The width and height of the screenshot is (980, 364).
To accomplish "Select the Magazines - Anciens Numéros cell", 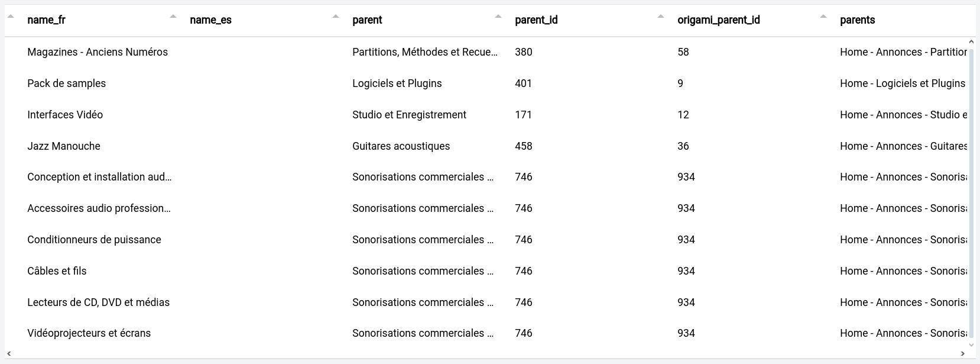I will [98, 52].
